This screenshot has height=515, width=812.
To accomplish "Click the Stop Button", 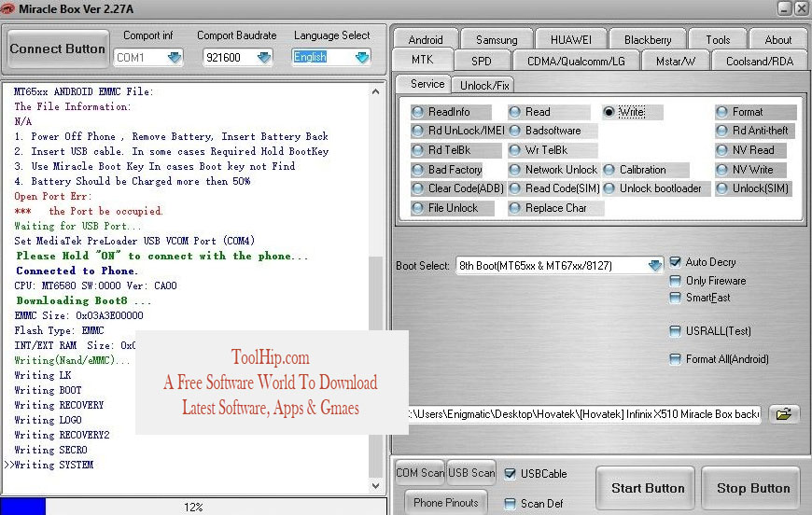I will [x=753, y=488].
